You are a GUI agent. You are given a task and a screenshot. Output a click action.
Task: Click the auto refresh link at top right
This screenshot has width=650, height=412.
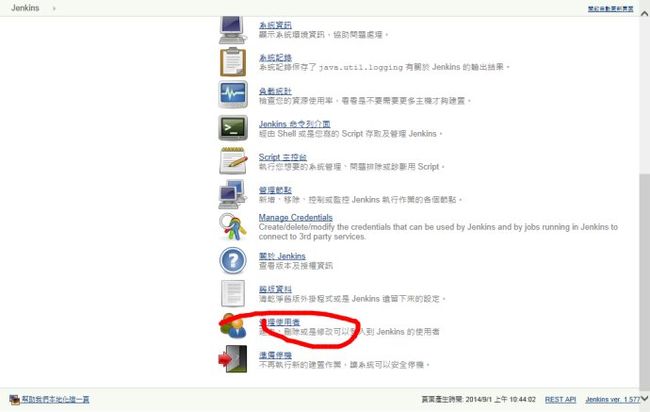(x=610, y=9)
